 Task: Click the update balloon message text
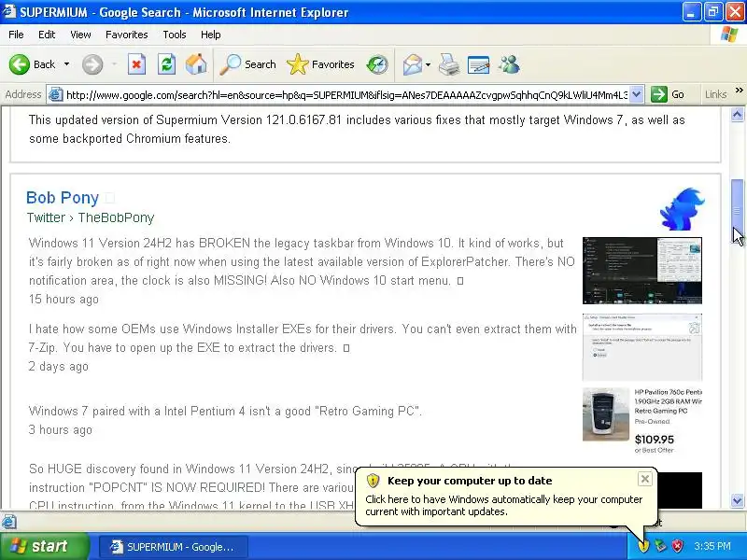point(504,505)
